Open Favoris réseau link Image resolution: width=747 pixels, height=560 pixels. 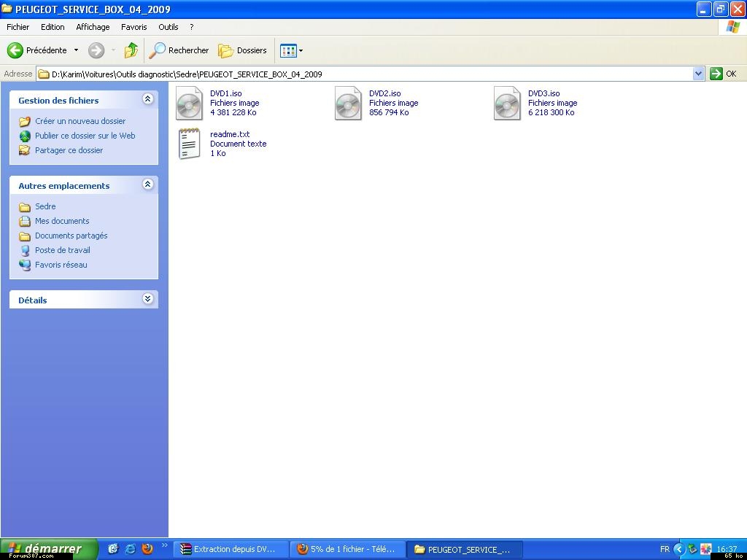click(x=61, y=265)
